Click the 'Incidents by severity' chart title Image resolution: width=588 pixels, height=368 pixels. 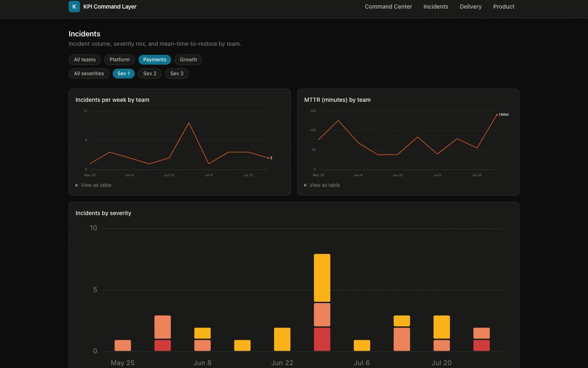pyautogui.click(x=103, y=213)
